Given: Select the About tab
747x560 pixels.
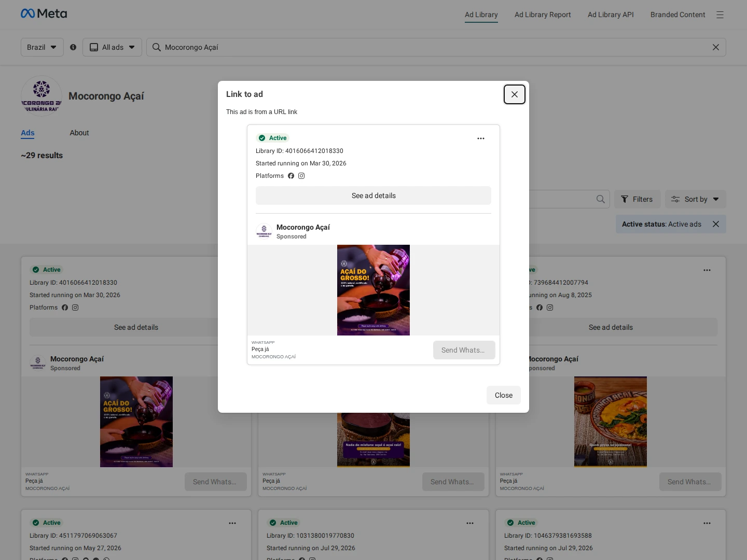Looking at the screenshot, I should click(79, 133).
